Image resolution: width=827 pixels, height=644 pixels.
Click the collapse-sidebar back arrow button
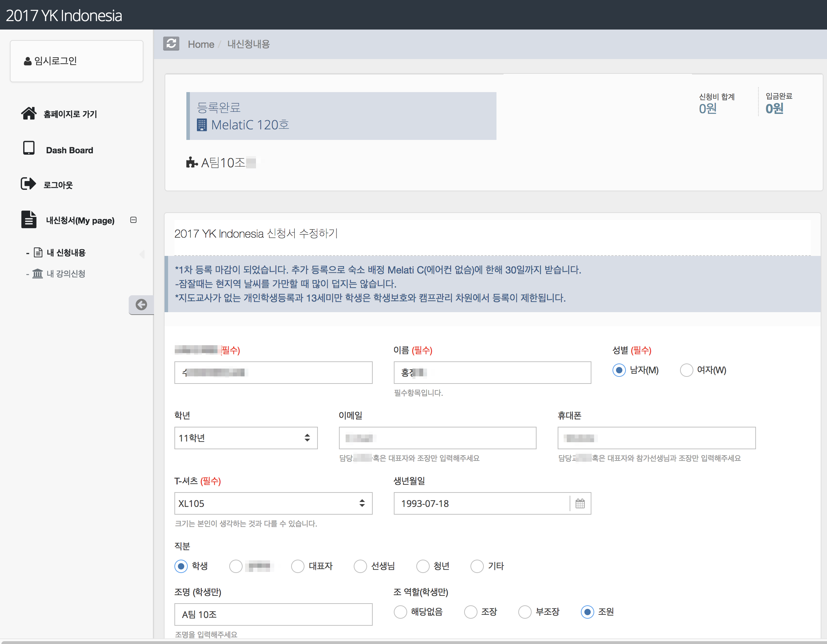[141, 305]
